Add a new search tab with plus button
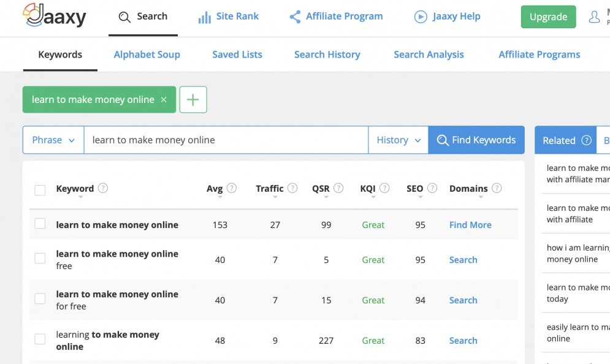610x364 pixels. [x=193, y=99]
